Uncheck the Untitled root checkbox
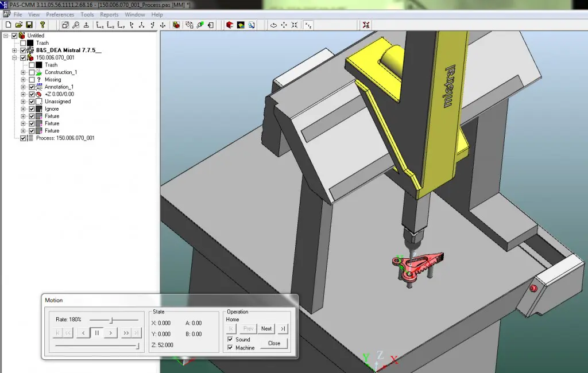Viewport: 588px width, 373px height. point(14,36)
